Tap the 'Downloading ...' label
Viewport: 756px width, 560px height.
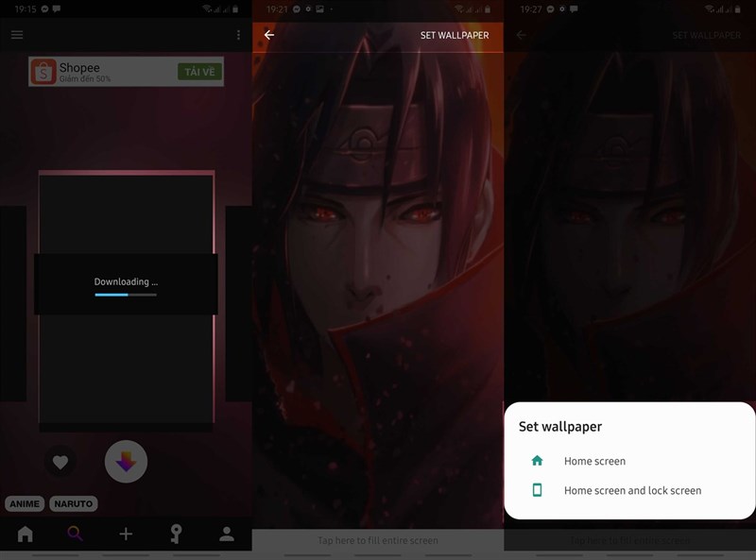tap(126, 282)
